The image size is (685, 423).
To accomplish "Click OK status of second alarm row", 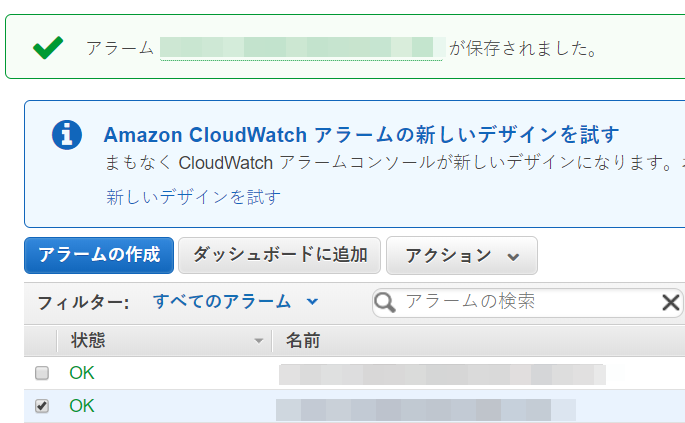I will click(x=82, y=407).
